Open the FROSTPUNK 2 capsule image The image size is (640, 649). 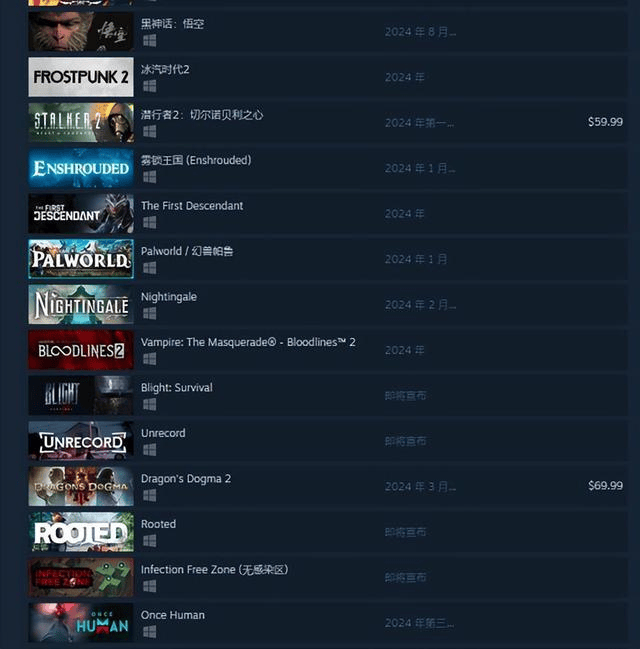(x=81, y=77)
